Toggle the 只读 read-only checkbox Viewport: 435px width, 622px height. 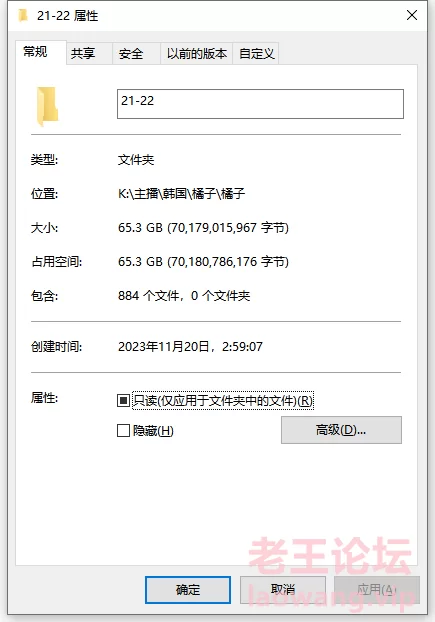pos(123,401)
